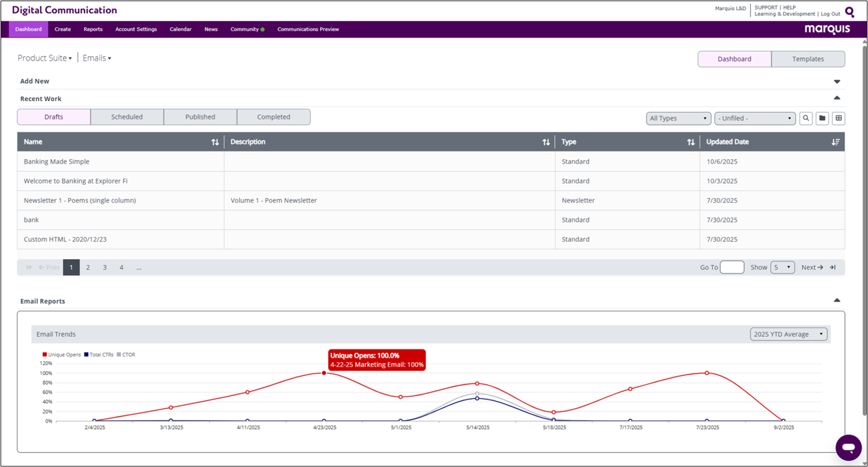Image resolution: width=868 pixels, height=467 pixels.
Task: Open the folder icon in Recent Work
Action: click(822, 118)
